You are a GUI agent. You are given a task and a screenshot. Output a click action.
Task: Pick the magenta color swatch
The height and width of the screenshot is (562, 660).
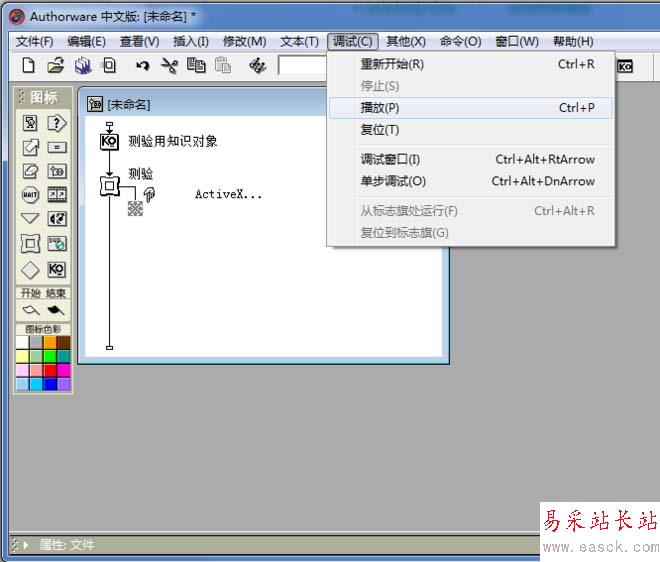(x=64, y=370)
